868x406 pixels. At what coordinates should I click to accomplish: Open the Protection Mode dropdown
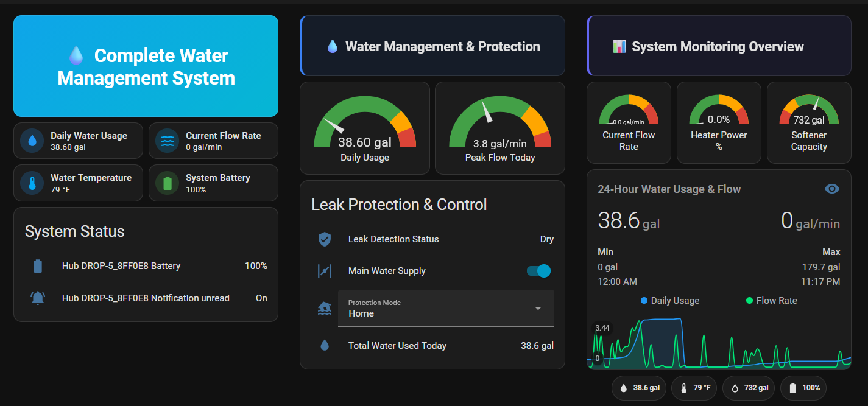[446, 309]
